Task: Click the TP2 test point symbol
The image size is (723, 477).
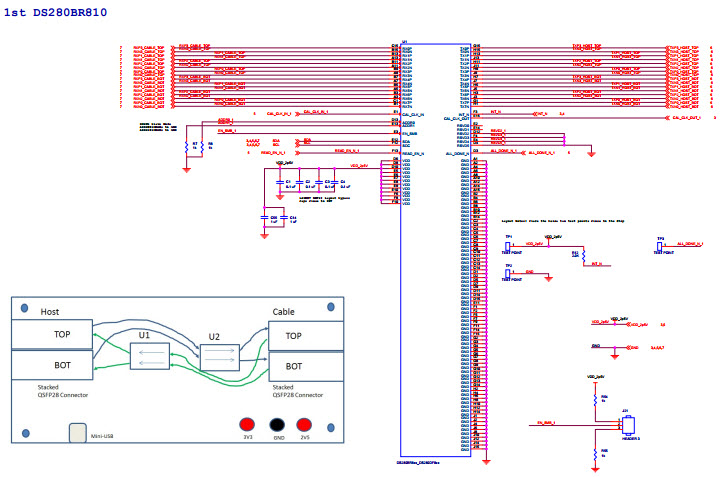Action: 508,272
